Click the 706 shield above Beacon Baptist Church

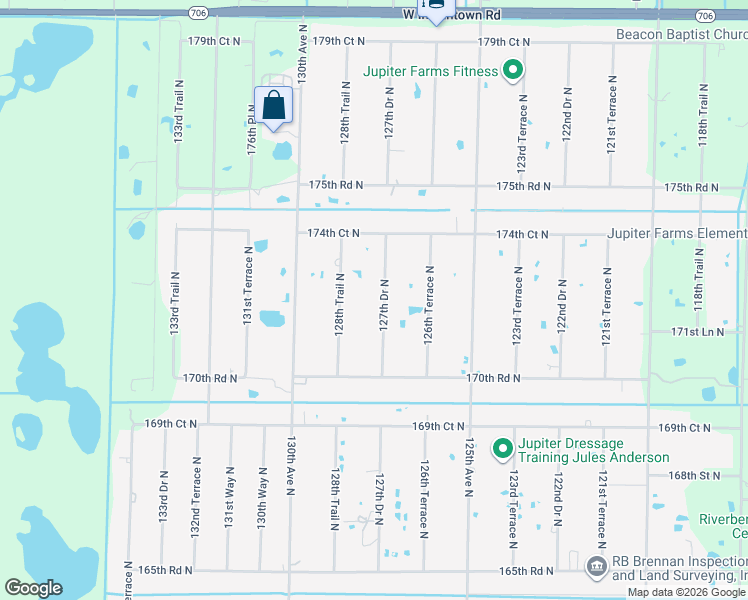(705, 16)
